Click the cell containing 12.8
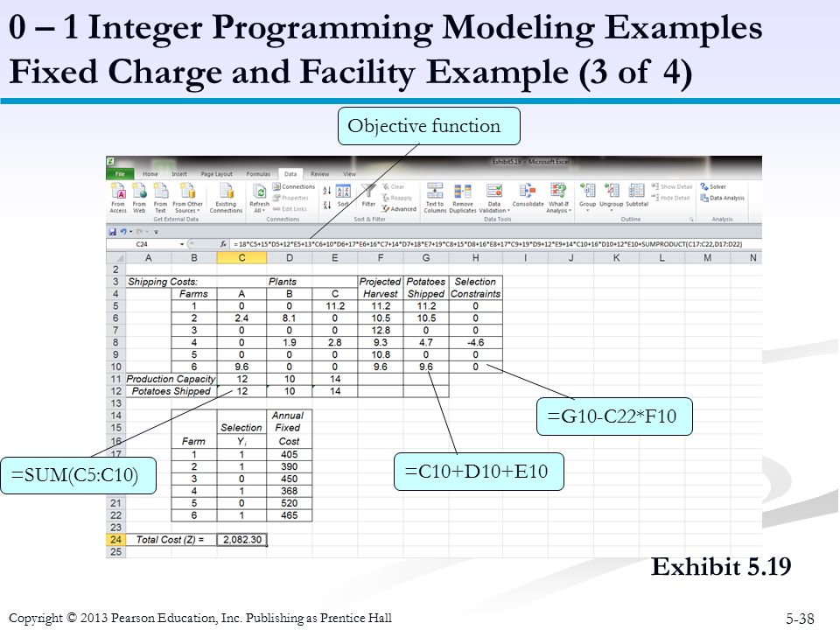 381,330
